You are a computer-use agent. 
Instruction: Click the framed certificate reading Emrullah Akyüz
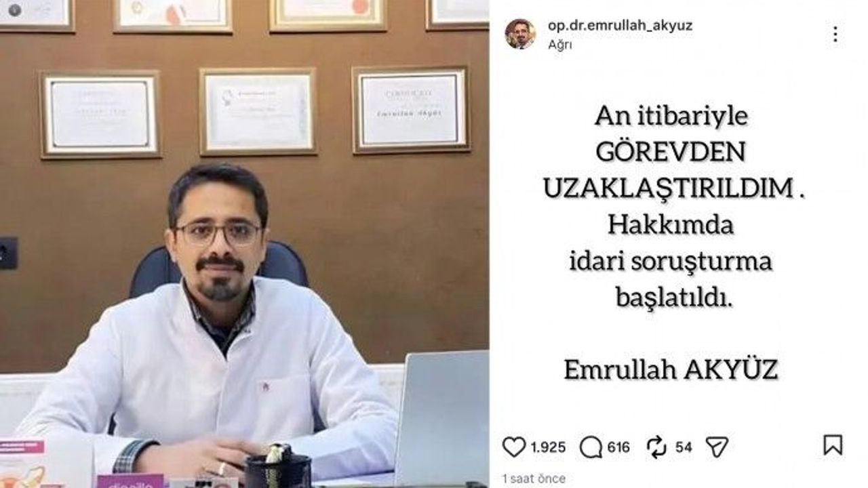(x=411, y=110)
